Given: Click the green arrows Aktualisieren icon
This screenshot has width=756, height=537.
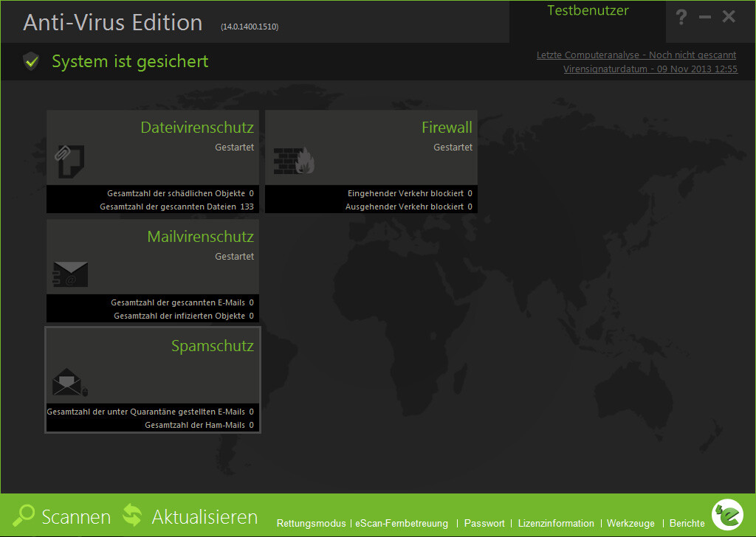Looking at the screenshot, I should [132, 516].
